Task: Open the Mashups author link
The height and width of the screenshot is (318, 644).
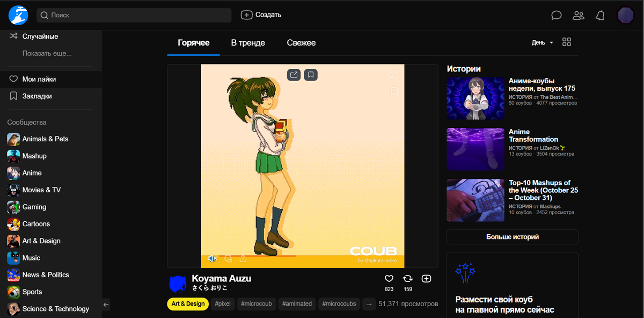Action: coord(550,206)
